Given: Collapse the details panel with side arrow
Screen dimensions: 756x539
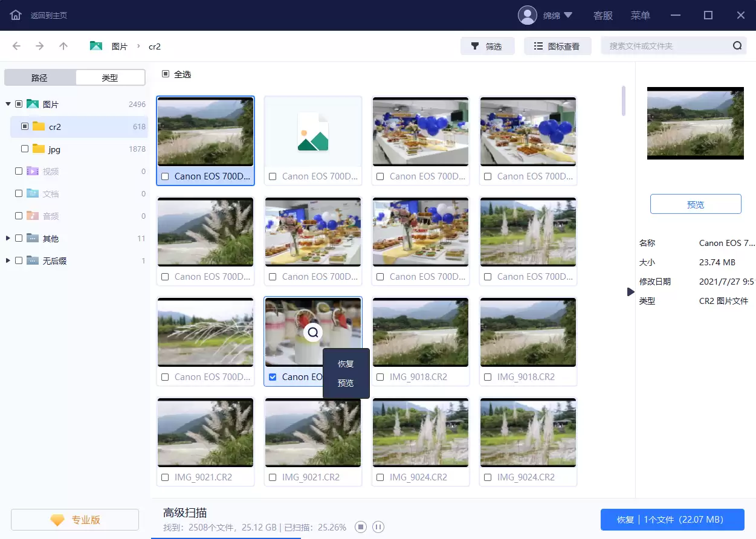Looking at the screenshot, I should coord(631,292).
